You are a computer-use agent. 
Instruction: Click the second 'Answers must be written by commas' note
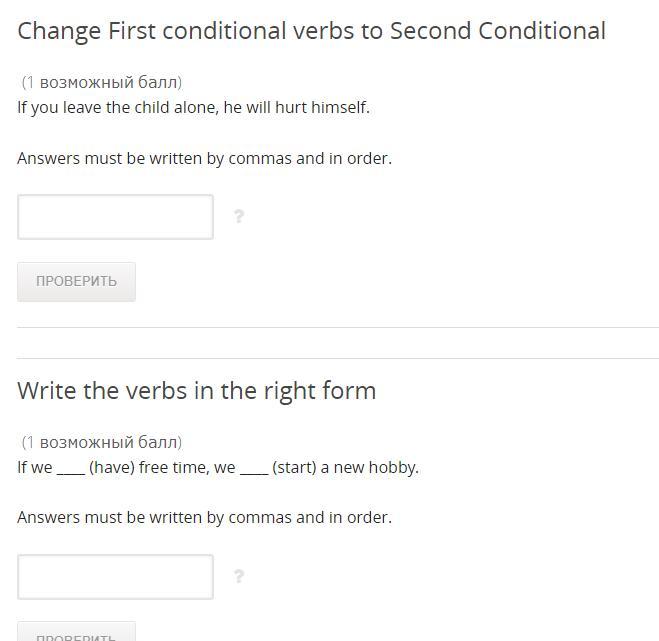(204, 517)
